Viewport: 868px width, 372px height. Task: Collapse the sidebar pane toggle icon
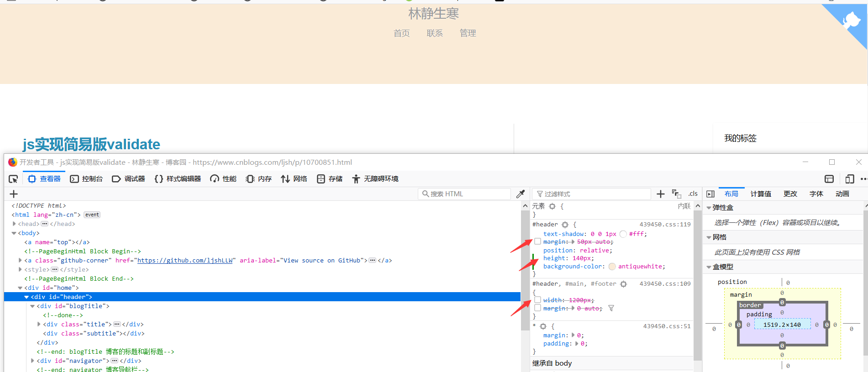pos(710,194)
